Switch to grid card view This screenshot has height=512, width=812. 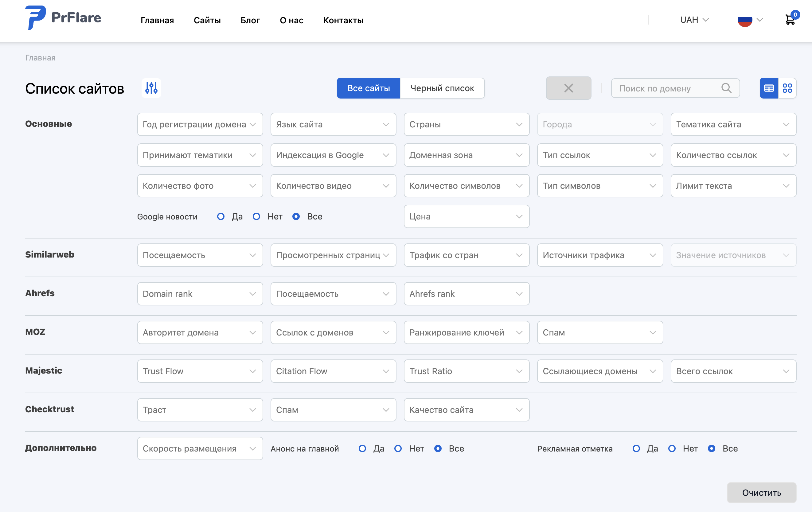[x=787, y=88]
